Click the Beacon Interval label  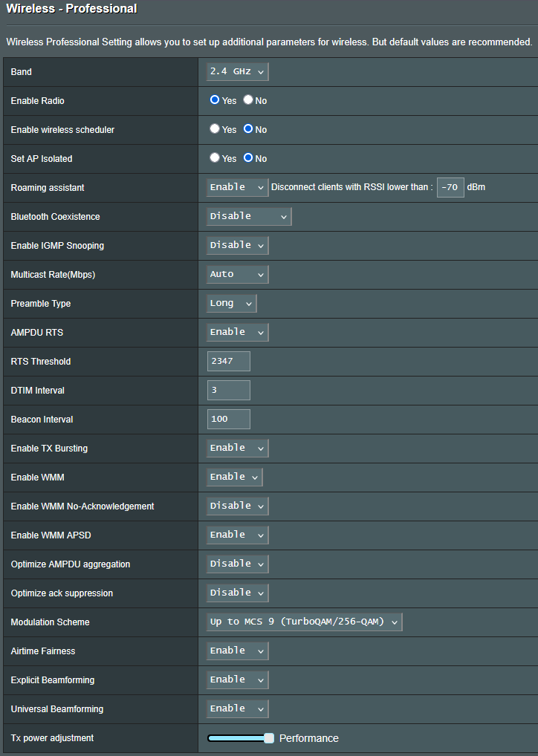pos(42,420)
